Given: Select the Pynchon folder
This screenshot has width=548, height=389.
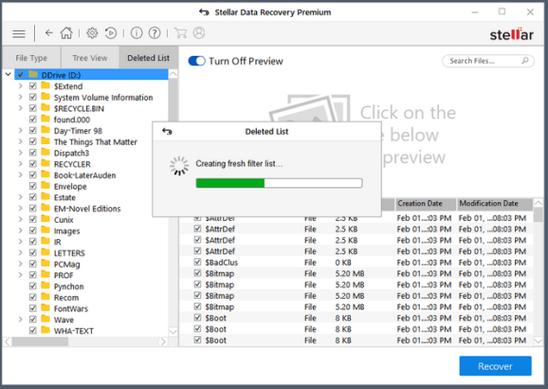Looking at the screenshot, I should (69, 287).
